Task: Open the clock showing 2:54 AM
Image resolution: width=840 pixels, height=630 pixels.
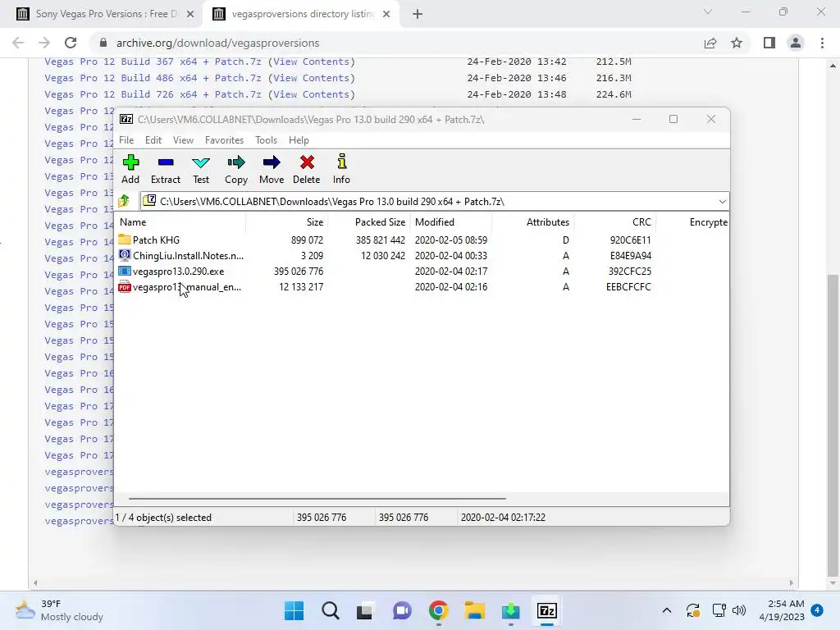Action: (782, 610)
